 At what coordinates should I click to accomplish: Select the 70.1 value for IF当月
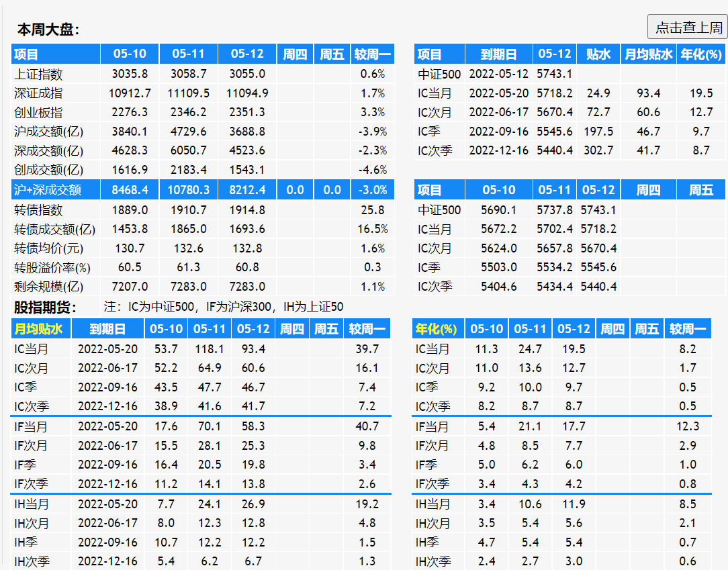coord(210,426)
